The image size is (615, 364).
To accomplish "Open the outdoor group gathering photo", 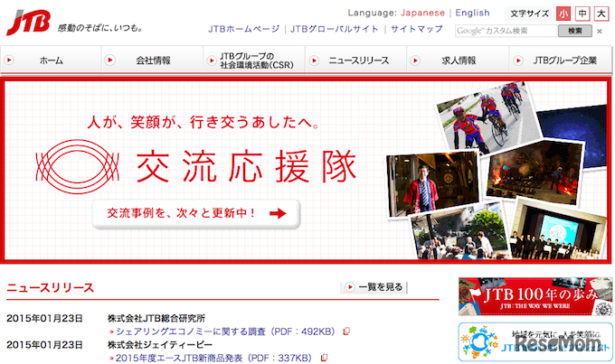I will [x=459, y=231].
